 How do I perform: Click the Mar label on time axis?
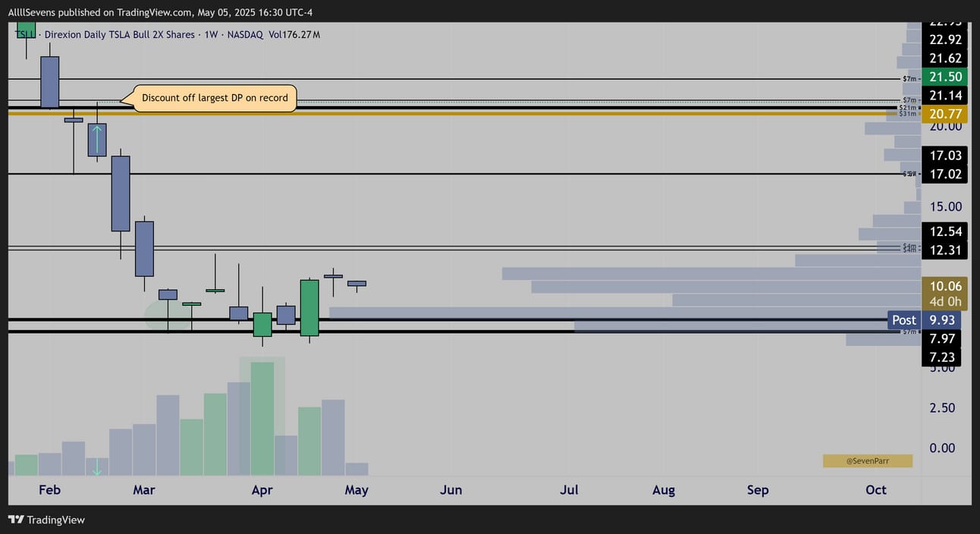tap(144, 490)
